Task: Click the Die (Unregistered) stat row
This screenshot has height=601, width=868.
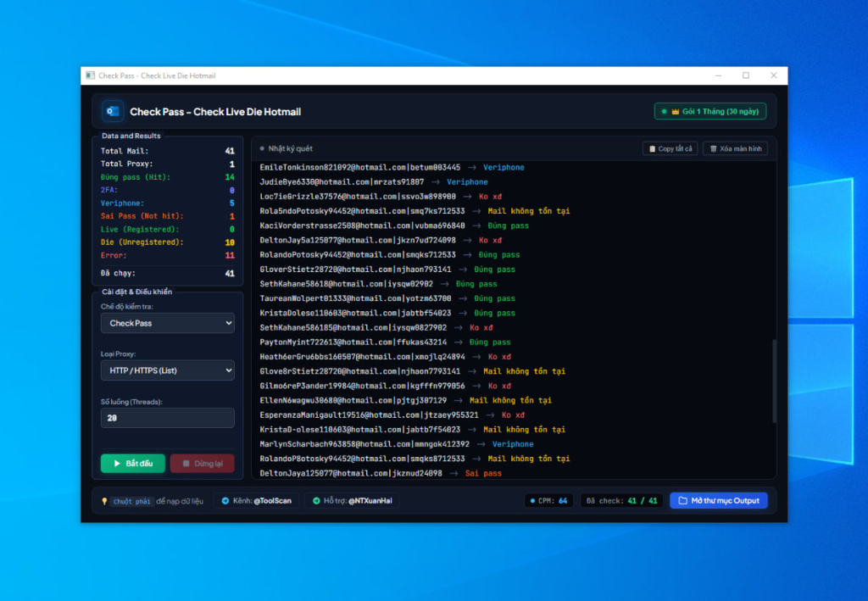Action: (x=167, y=242)
